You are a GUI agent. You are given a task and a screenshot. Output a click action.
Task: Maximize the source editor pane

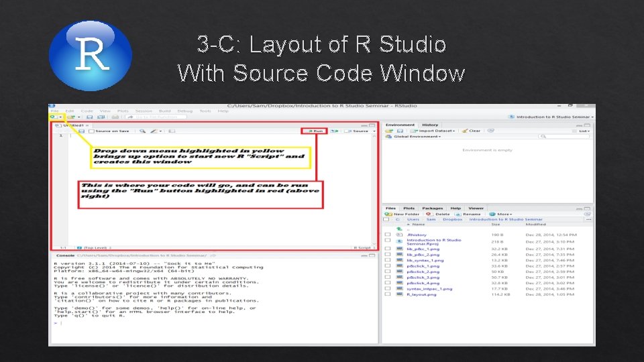(x=372, y=125)
